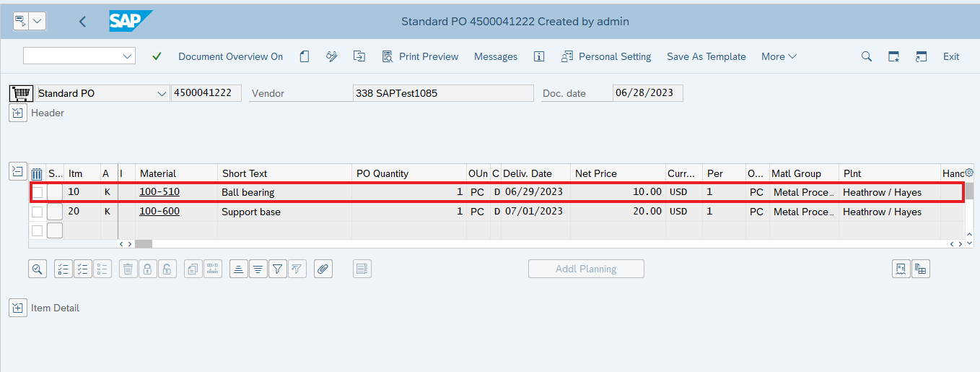The width and height of the screenshot is (980, 372).
Task: Open the More menu dropdown
Action: (x=779, y=56)
